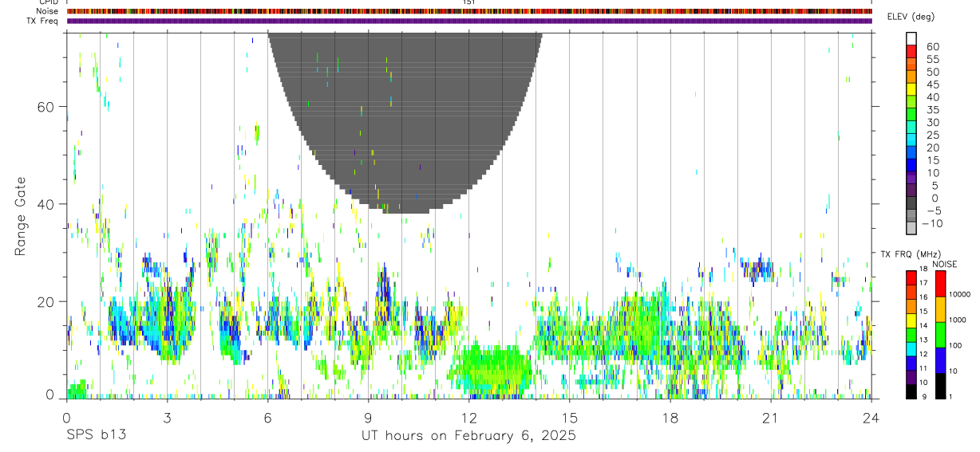Click the "Range Gate" y-axis title
Image resolution: width=980 pixels, height=452 pixels.
click(22, 215)
